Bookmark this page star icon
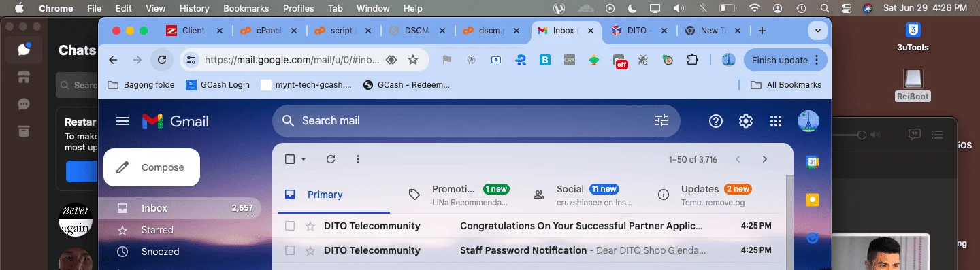This screenshot has width=980, height=270. [412, 60]
